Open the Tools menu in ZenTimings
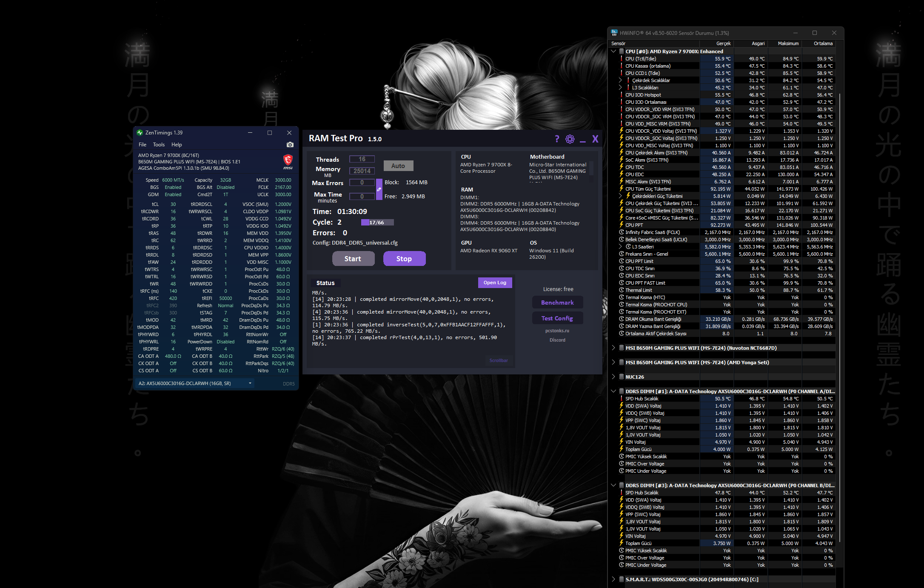Viewport: 924px width, 588px height. 159,145
